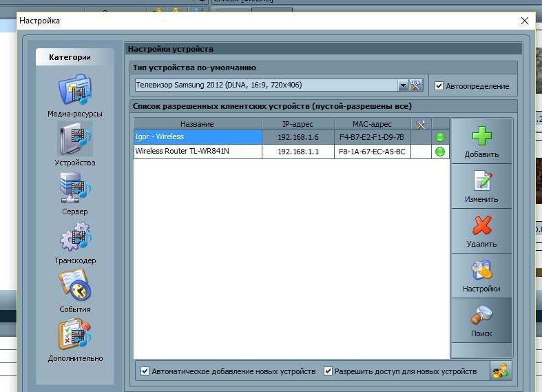Open the Транскодер category
The height and width of the screenshot is (392, 542).
click(x=75, y=240)
